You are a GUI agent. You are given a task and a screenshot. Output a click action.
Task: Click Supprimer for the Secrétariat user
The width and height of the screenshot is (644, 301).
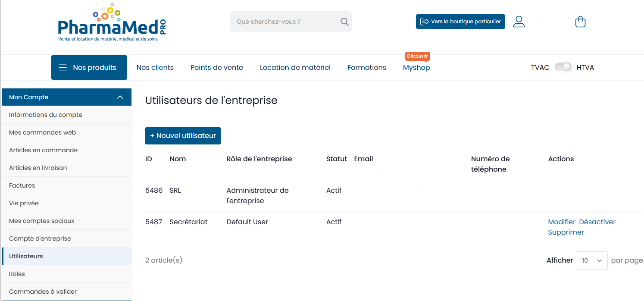pyautogui.click(x=566, y=232)
